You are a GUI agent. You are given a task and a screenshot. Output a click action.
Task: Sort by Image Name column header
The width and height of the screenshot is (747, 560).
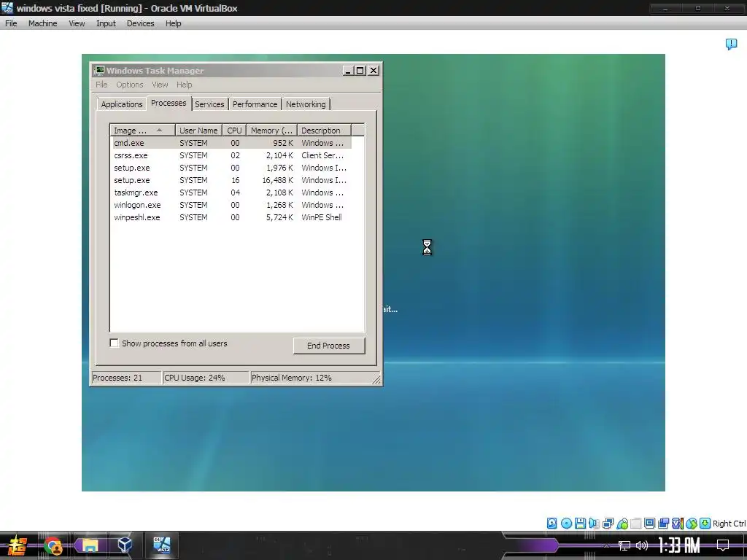(143, 131)
